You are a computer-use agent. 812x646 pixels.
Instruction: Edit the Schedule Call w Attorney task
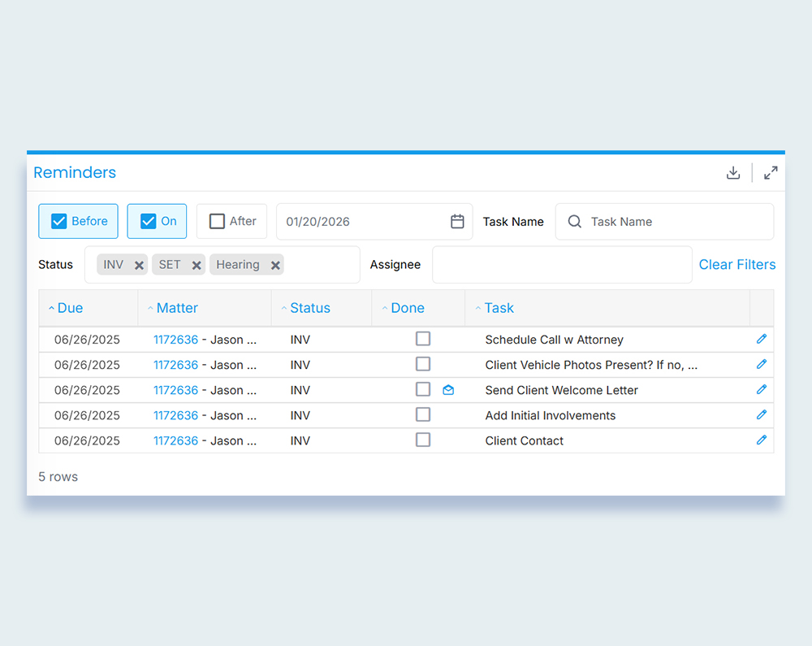click(761, 339)
